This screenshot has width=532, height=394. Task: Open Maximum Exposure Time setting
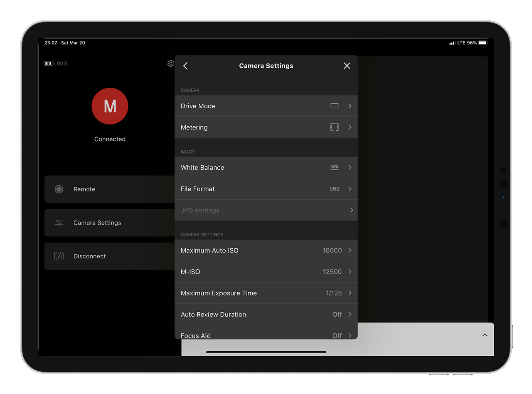point(266,293)
